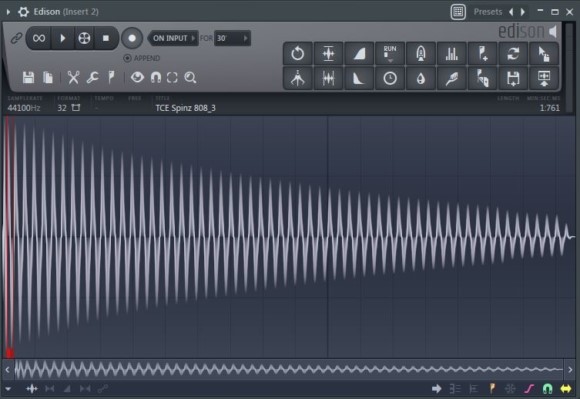580x399 pixels.
Task: Apply fade in with rising ramp button
Action: point(359,54)
